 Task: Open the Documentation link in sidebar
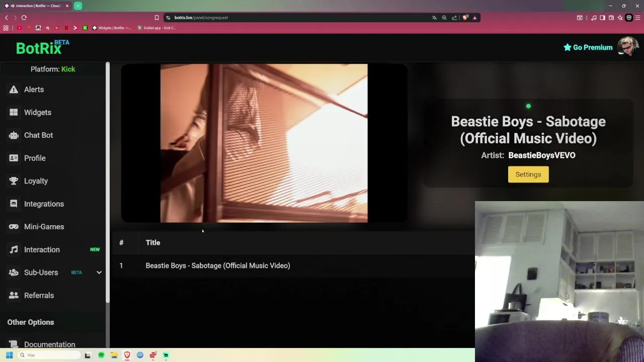point(49,344)
